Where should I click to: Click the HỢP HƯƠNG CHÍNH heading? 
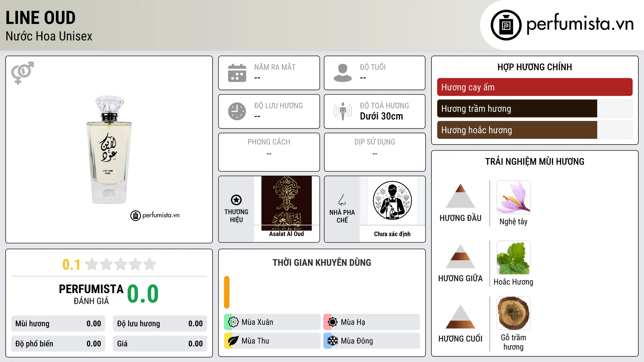tap(535, 67)
